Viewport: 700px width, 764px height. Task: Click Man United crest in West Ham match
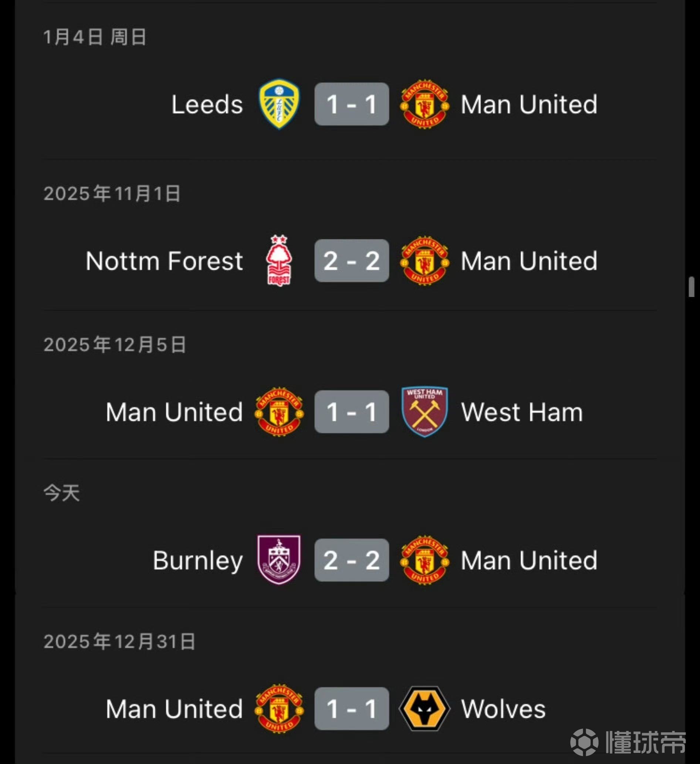tap(279, 412)
